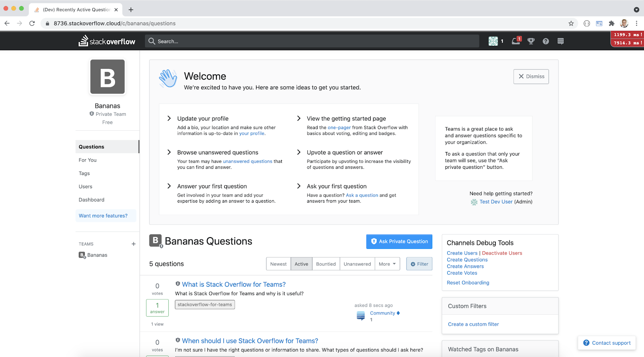644x357 pixels.
Task: Click Create Votes debug link
Action: [x=462, y=273]
